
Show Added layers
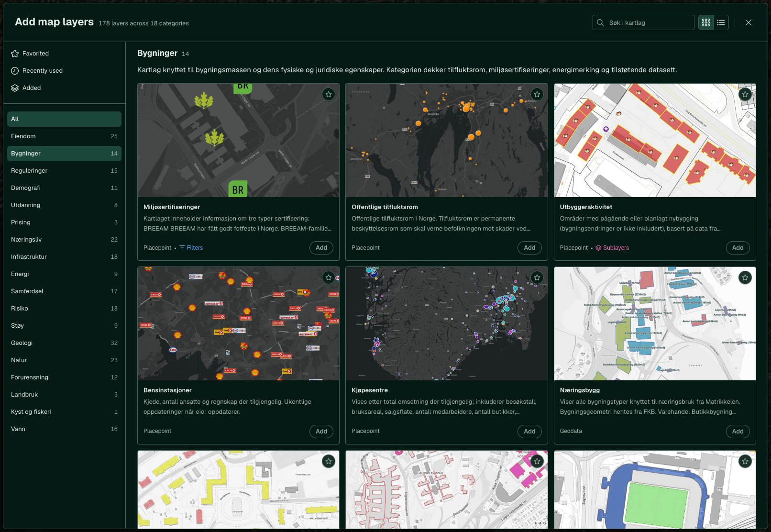point(64,88)
